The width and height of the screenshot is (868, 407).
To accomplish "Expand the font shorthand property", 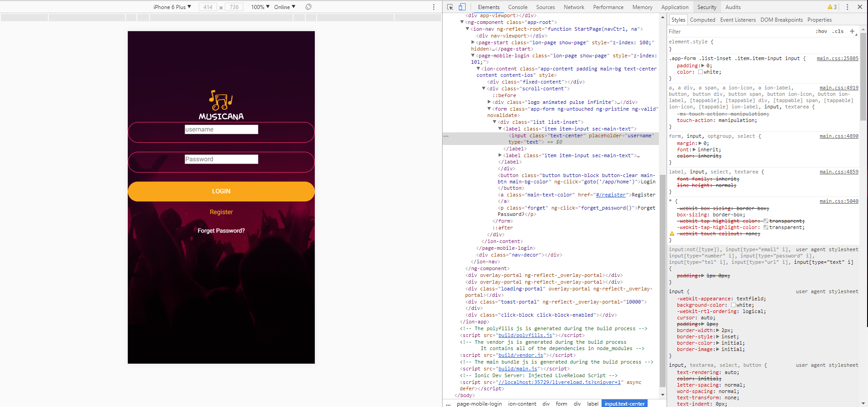I will pyautogui.click(x=694, y=150).
